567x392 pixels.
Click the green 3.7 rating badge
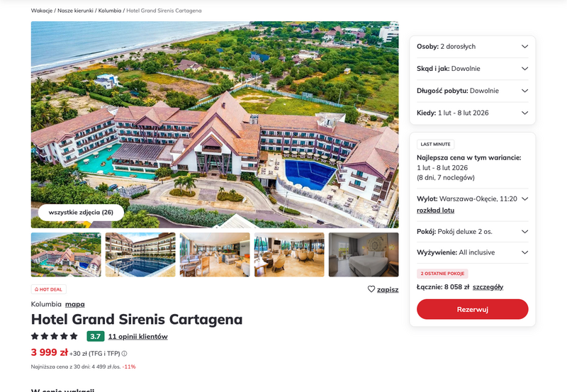pos(96,336)
